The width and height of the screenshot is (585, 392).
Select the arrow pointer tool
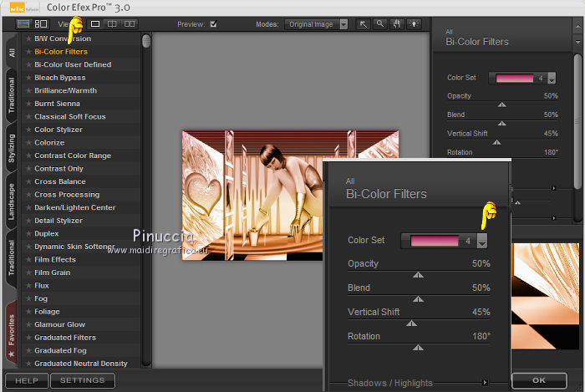click(x=364, y=24)
